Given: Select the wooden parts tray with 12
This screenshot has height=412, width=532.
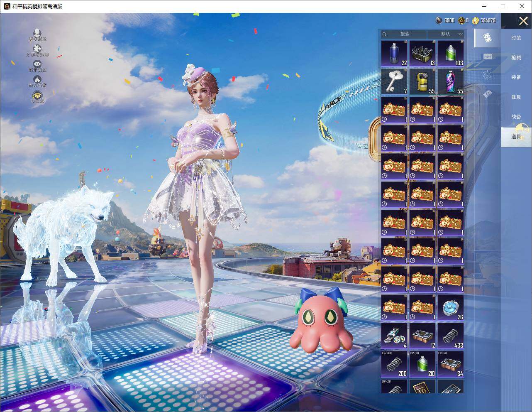Looking at the screenshot, I should tap(422, 336).
